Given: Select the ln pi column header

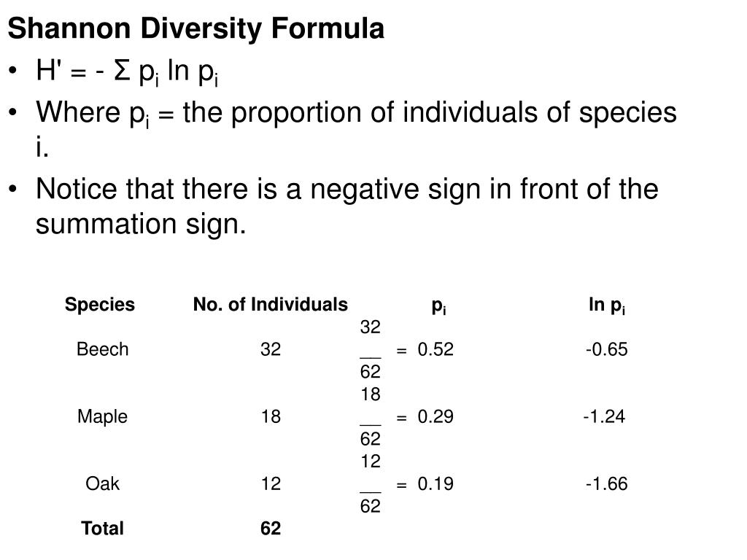Looking at the screenshot, I should click(x=606, y=306).
